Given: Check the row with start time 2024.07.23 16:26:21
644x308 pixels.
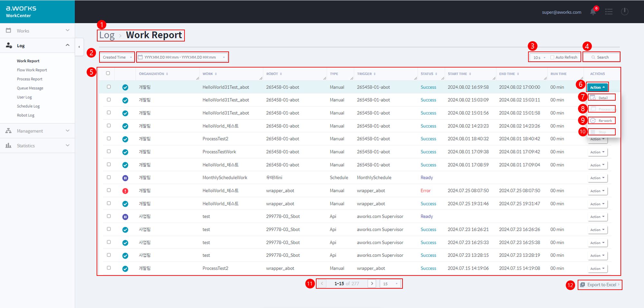Looking at the screenshot, I should (x=109, y=229).
